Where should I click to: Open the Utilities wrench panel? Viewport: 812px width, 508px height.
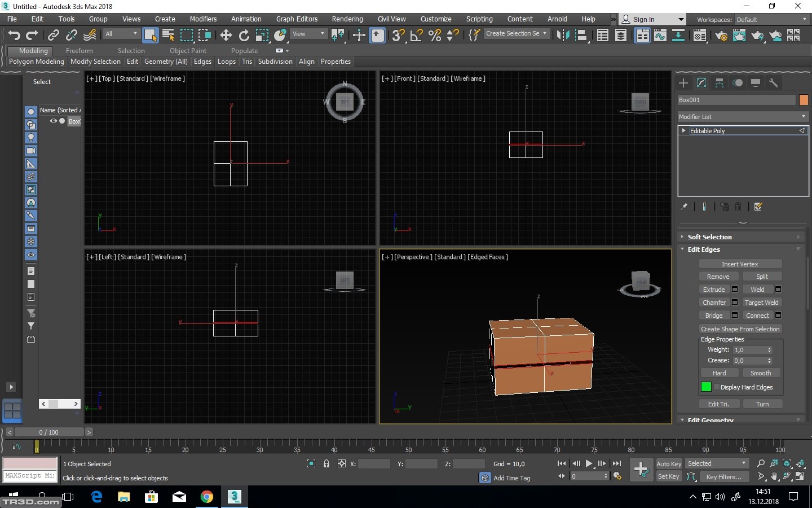pos(774,83)
